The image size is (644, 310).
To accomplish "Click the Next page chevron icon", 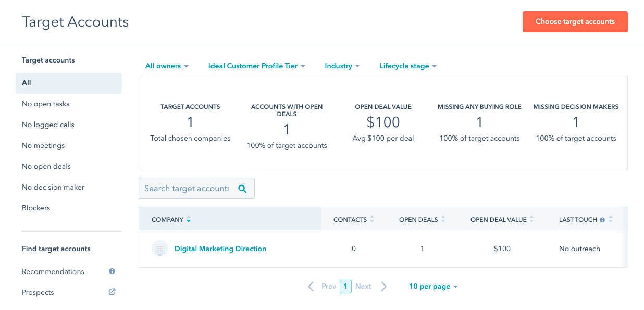I will (384, 286).
